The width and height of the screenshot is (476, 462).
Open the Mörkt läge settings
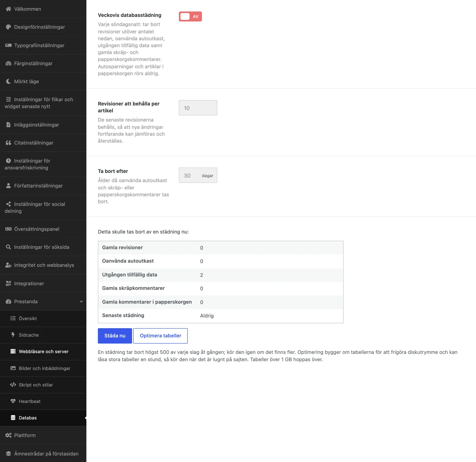[43, 81]
